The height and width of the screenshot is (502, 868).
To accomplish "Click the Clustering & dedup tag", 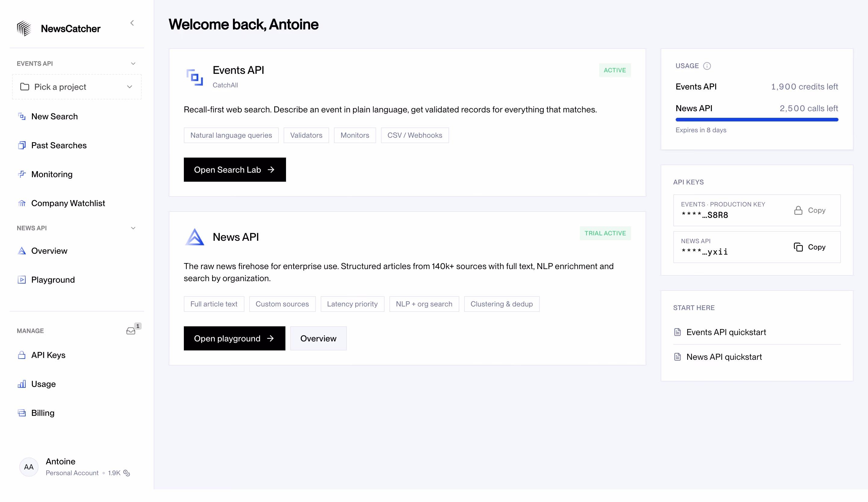I will point(502,304).
